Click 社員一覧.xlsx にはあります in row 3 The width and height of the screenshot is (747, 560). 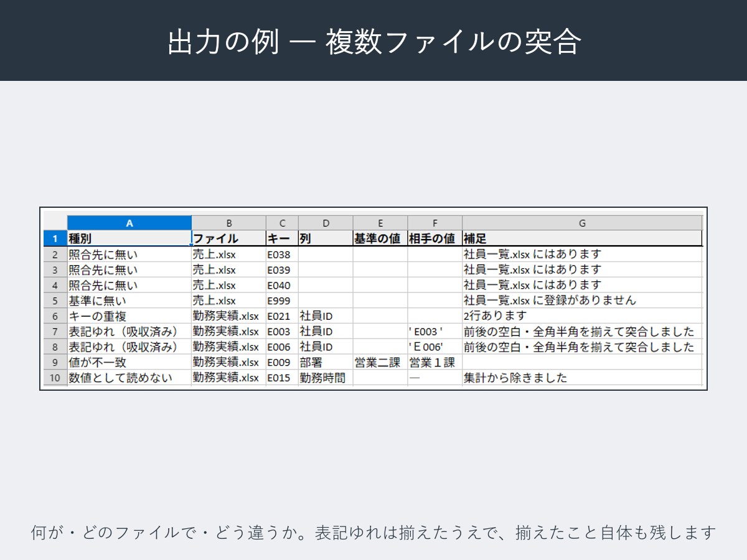click(x=582, y=269)
